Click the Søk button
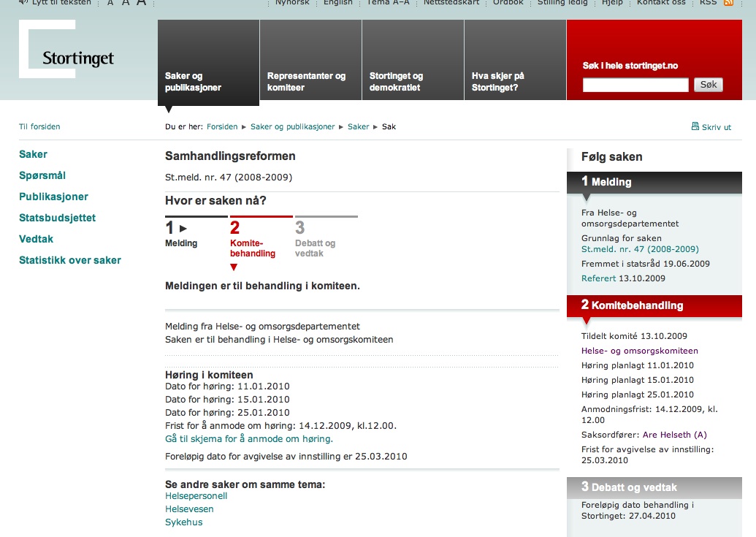 tap(709, 85)
